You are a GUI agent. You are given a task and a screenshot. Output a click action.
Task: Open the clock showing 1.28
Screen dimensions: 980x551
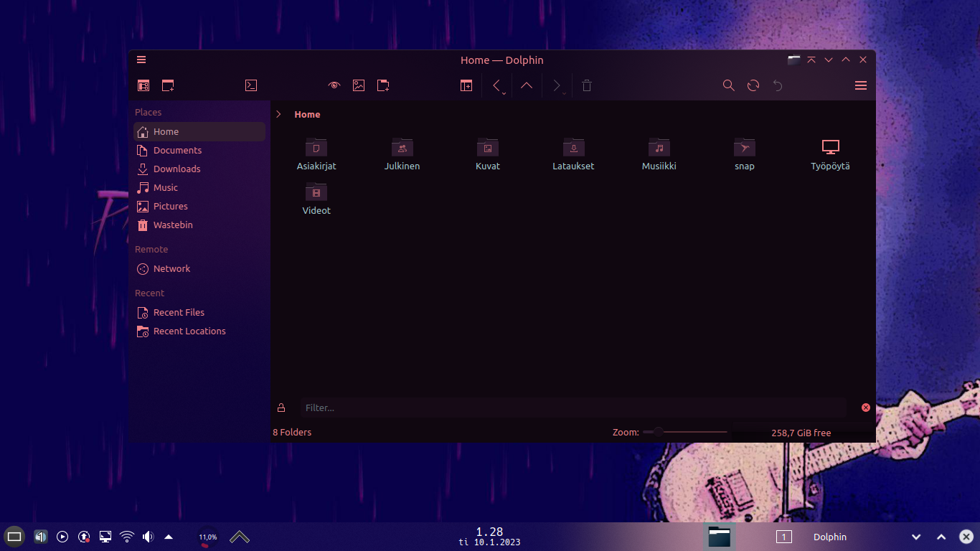(x=489, y=537)
